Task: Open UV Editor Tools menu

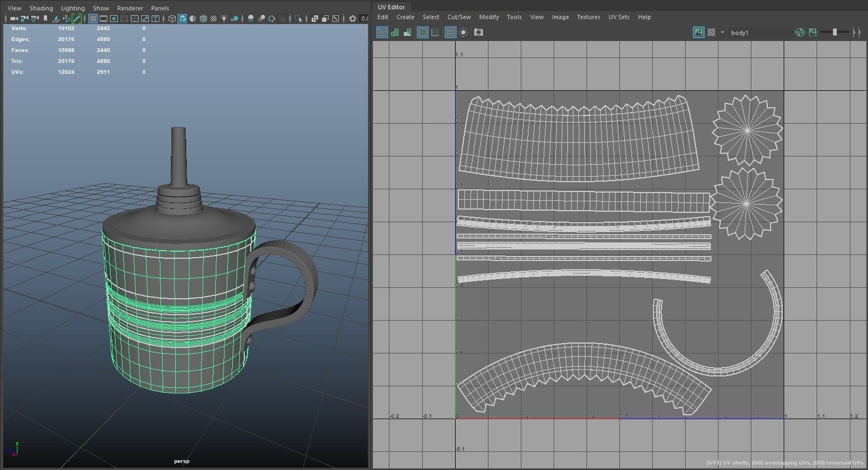Action: (x=514, y=17)
